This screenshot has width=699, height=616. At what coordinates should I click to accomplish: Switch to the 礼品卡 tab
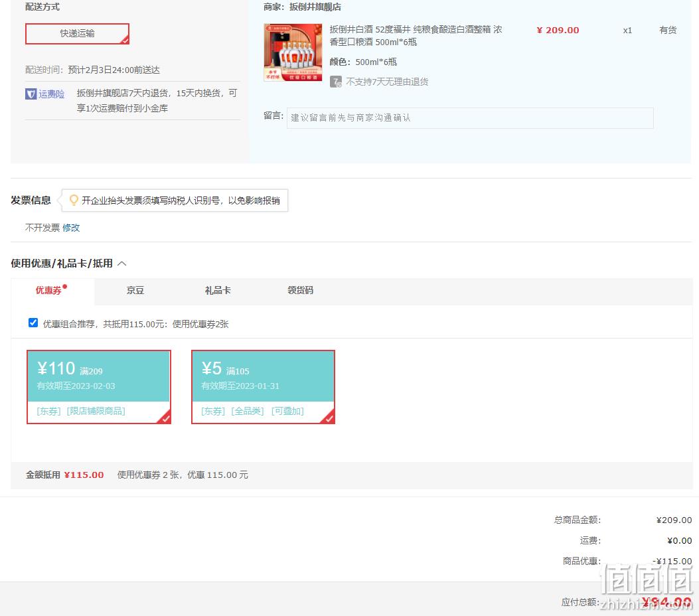[x=218, y=291]
